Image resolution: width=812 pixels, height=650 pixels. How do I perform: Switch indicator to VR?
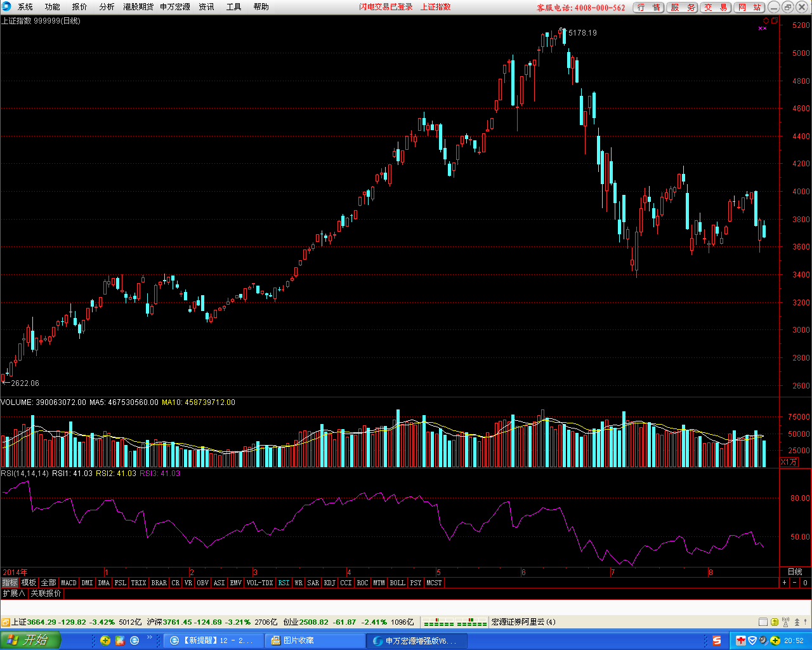coord(188,583)
